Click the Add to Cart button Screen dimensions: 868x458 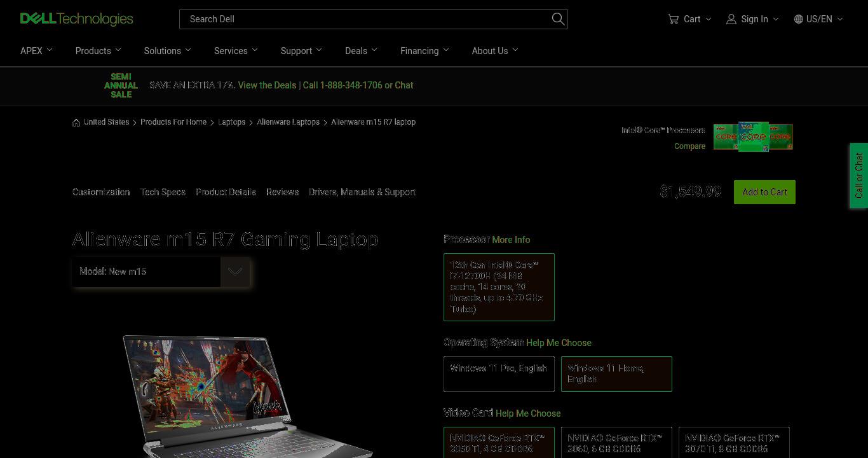click(764, 192)
